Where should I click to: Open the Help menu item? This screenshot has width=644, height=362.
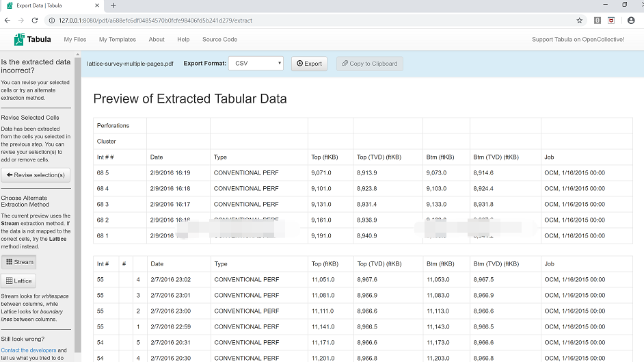[183, 40]
